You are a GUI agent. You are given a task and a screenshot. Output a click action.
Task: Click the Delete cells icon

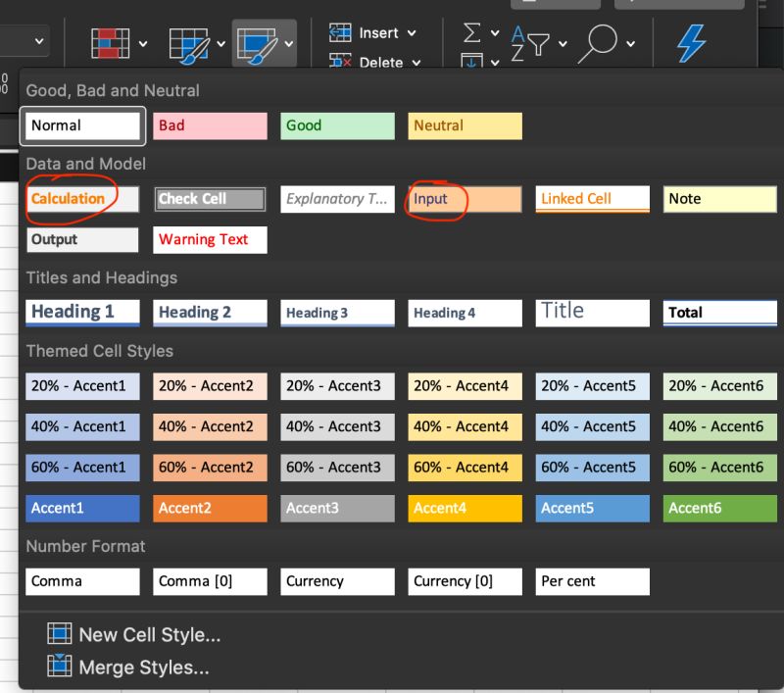point(341,61)
